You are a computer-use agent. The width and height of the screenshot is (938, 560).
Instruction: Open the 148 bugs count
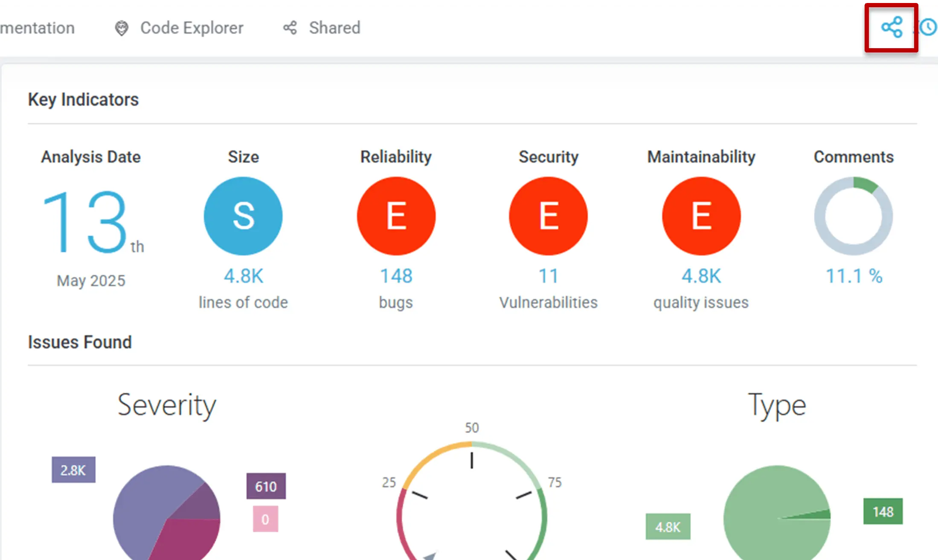point(396,276)
